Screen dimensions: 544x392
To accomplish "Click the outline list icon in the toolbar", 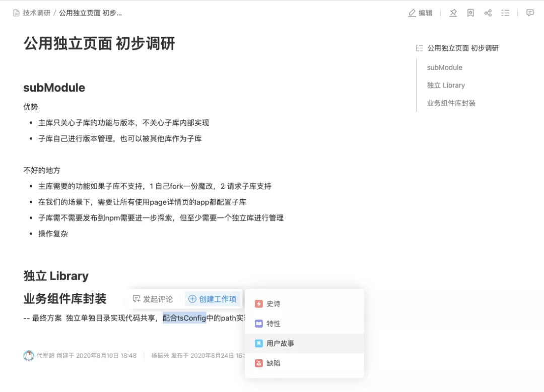I will point(505,13).
